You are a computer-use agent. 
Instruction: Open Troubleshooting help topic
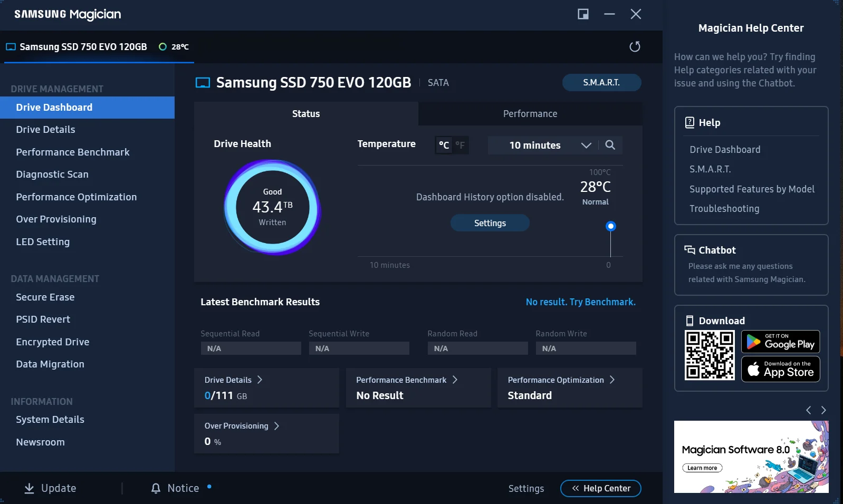tap(724, 209)
